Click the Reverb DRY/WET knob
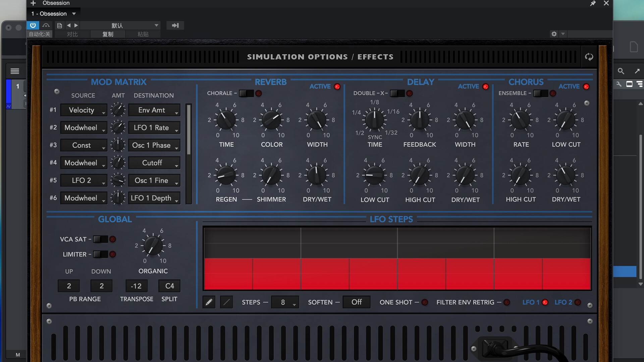Screen dimensions: 644x362 (317, 175)
